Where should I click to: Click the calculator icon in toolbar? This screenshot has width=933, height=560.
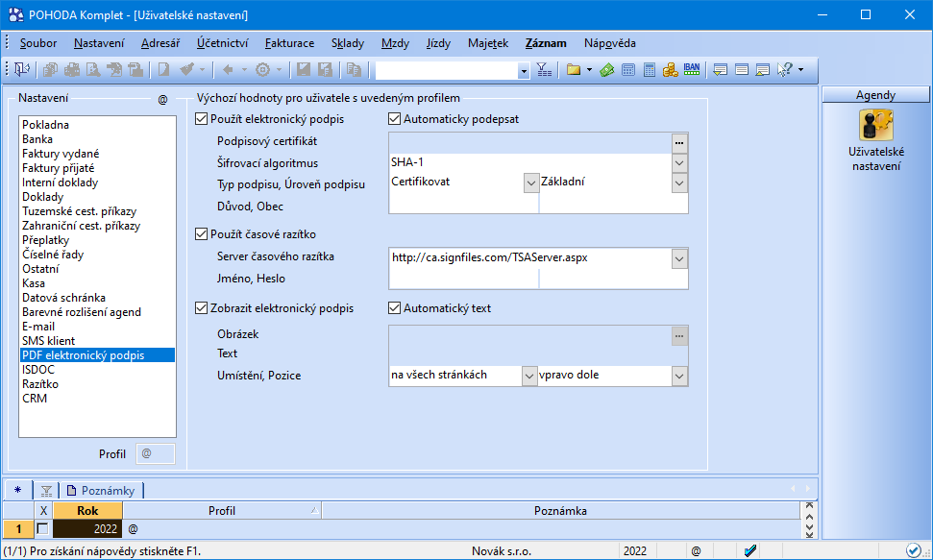650,69
